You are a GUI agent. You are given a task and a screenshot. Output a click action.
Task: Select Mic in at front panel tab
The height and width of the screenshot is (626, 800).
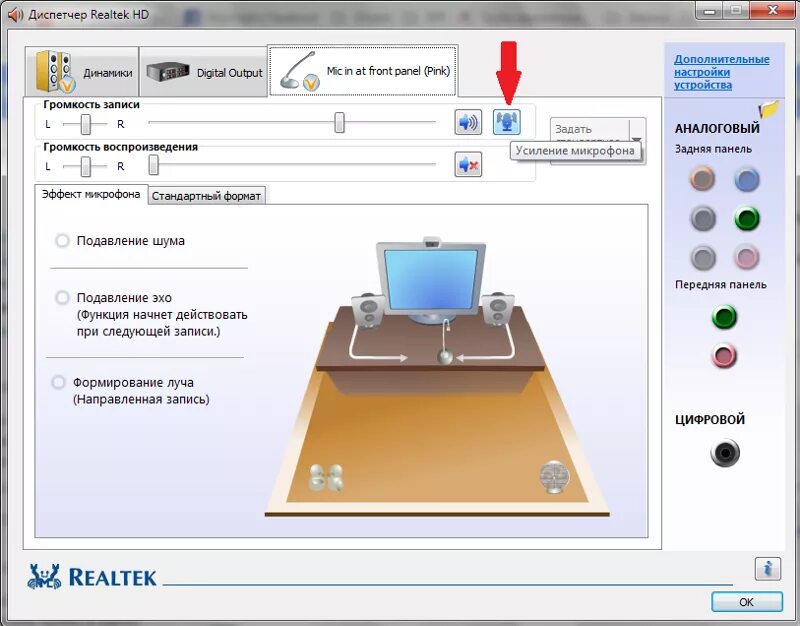pyautogui.click(x=363, y=71)
